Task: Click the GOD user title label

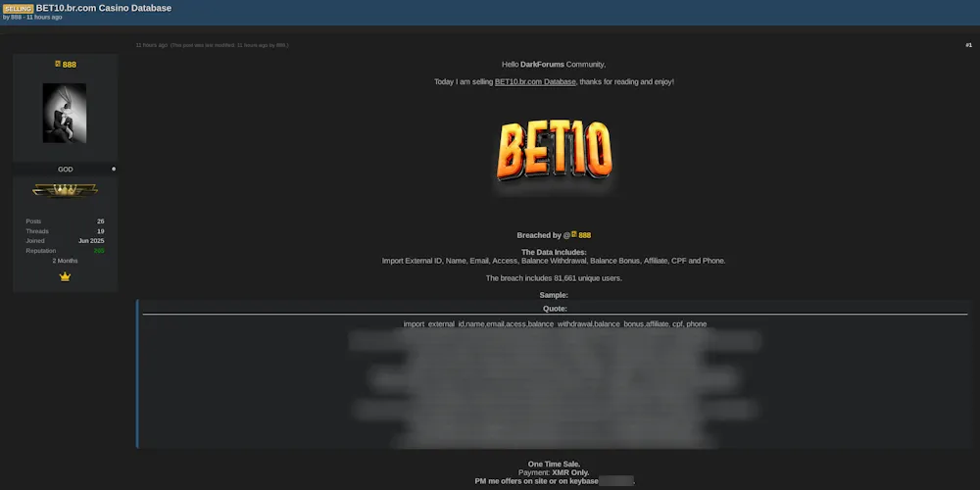Action: tap(65, 170)
